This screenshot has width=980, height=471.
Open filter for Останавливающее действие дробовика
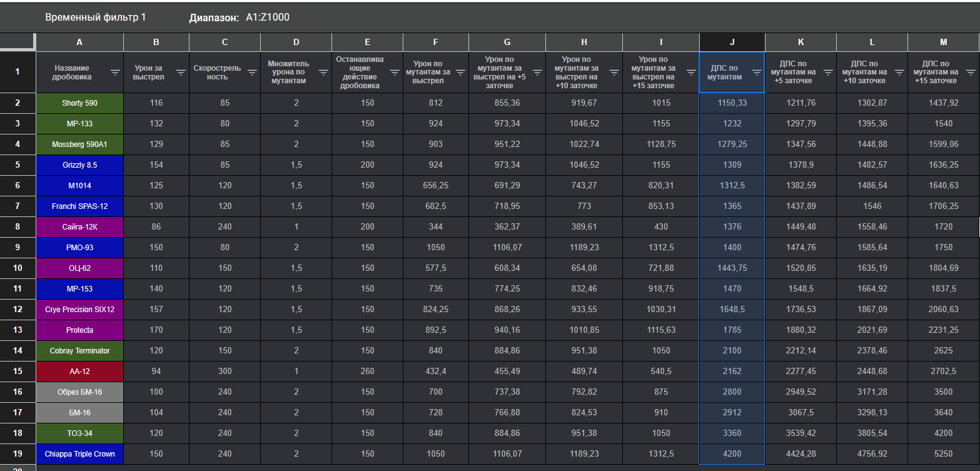(x=395, y=73)
